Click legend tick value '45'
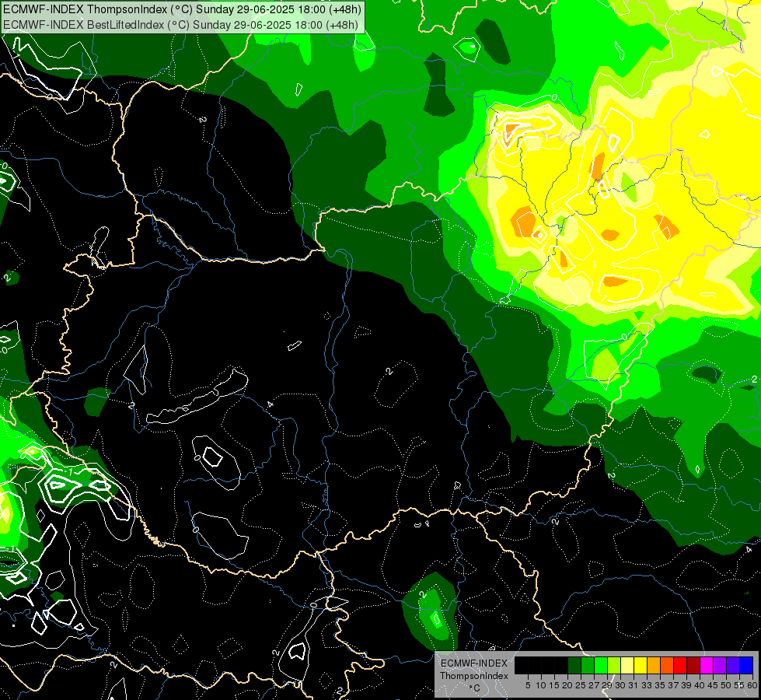 click(x=713, y=685)
